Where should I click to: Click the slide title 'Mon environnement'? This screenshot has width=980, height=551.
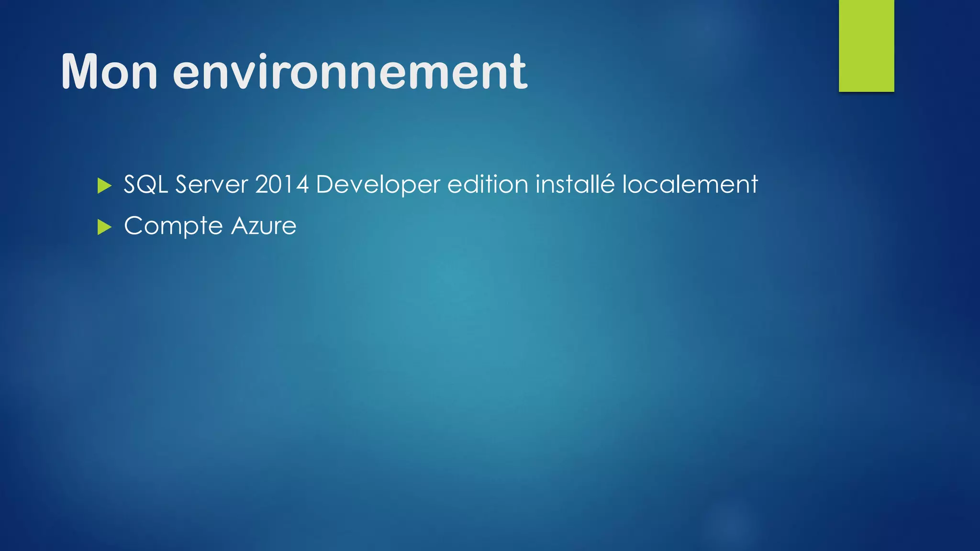pos(294,72)
